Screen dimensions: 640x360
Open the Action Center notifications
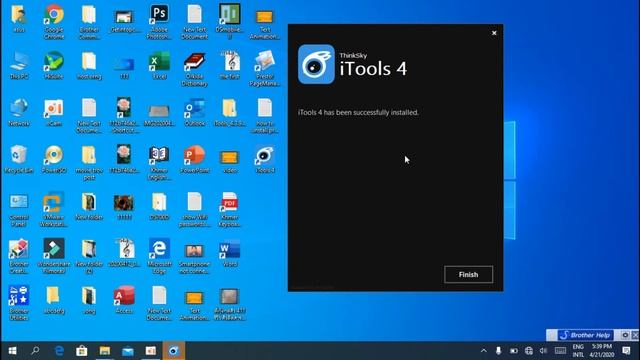pos(627,351)
